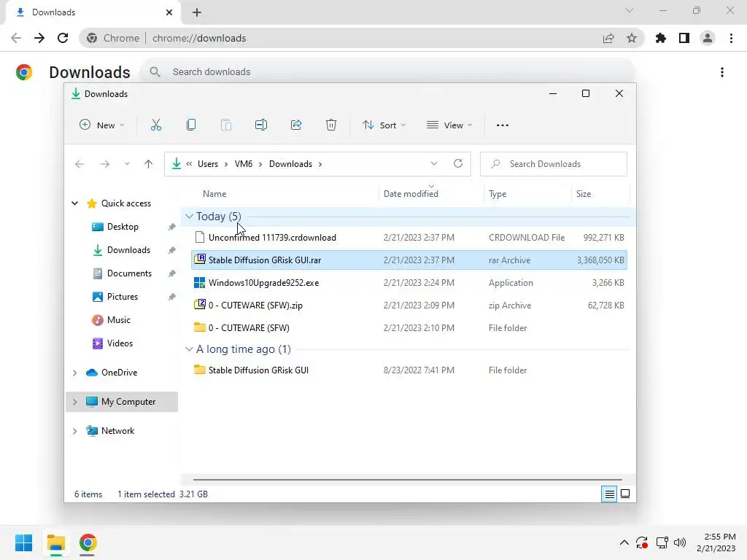747x560 pixels.
Task: Click the Copy icon in Explorer toolbar
Action: [x=191, y=125]
